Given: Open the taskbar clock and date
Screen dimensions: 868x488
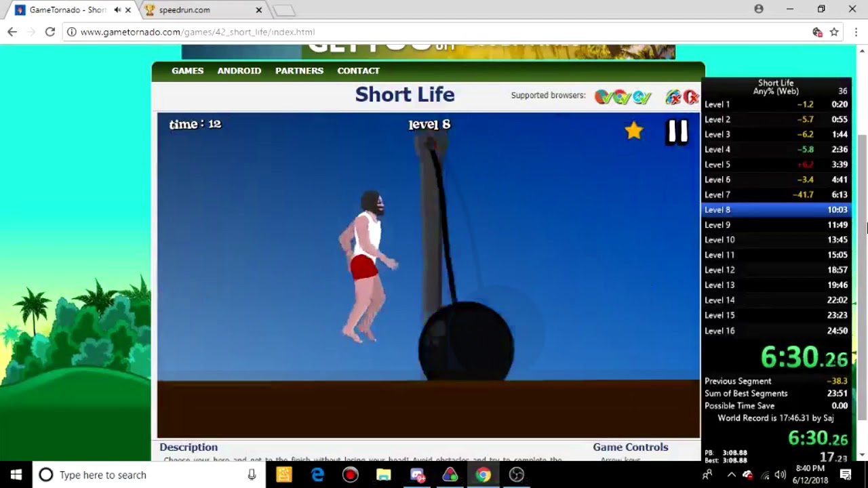Looking at the screenshot, I should (x=810, y=474).
